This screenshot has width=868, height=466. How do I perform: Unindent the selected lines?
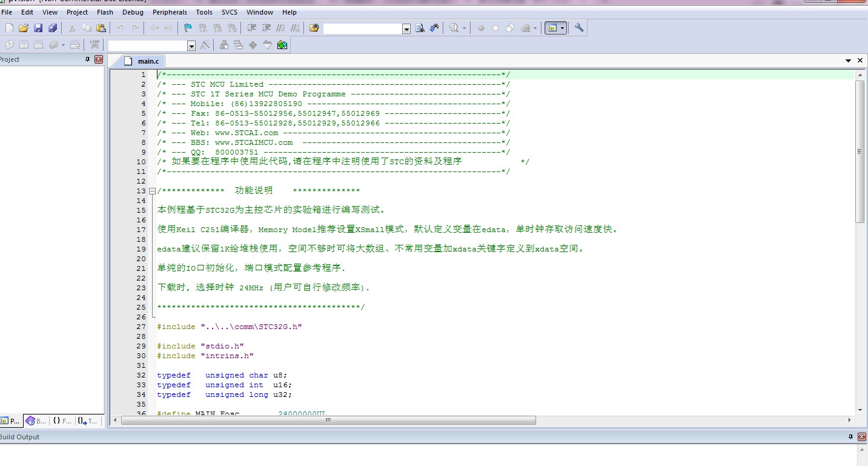[x=266, y=28]
